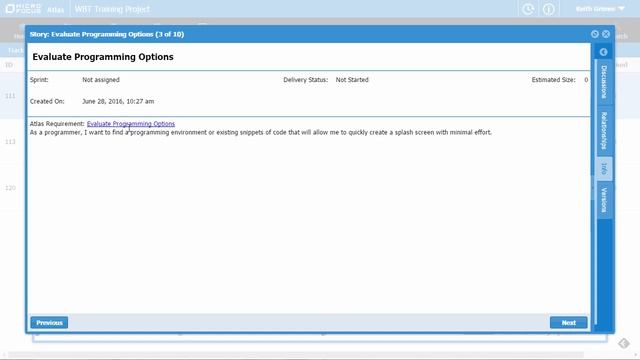Expand the Beth Grimm user menu

point(600,9)
